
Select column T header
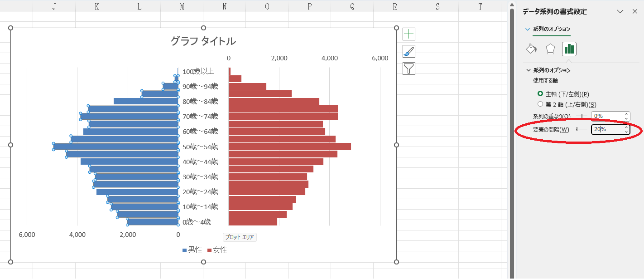point(480,6)
